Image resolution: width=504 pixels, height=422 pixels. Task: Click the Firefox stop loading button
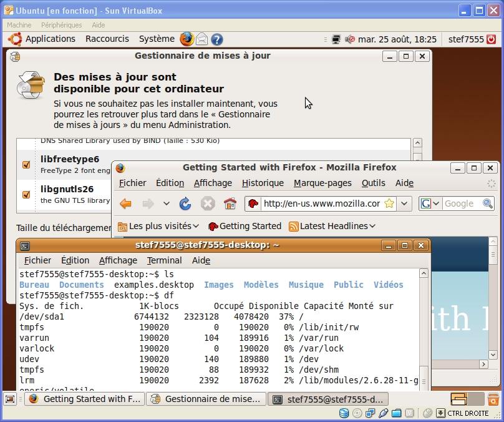click(208, 204)
